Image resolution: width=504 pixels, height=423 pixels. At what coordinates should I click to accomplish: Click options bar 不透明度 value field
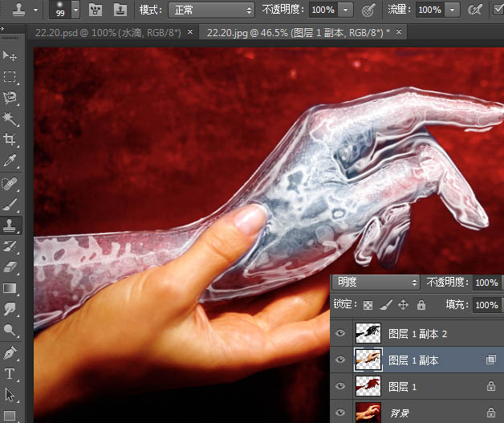(323, 10)
